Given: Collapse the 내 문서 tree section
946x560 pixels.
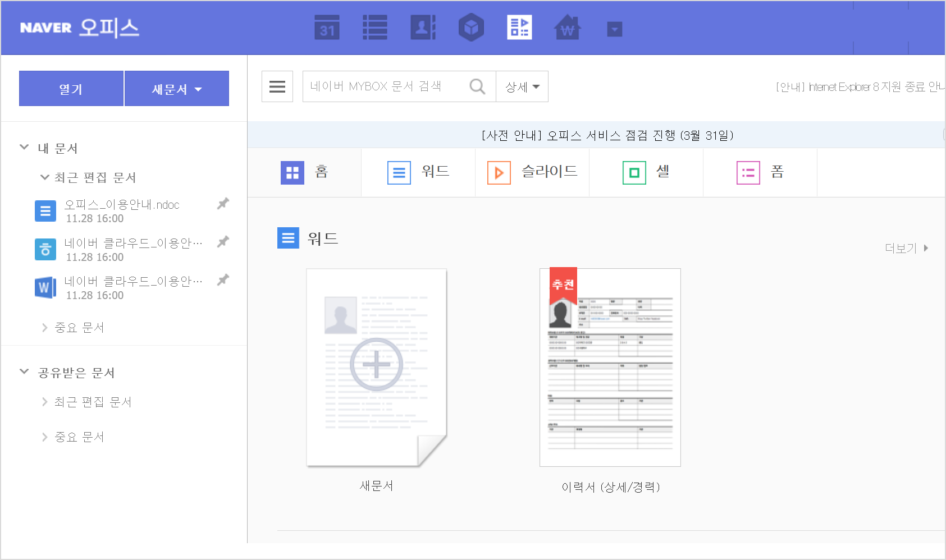Looking at the screenshot, I should [24, 148].
